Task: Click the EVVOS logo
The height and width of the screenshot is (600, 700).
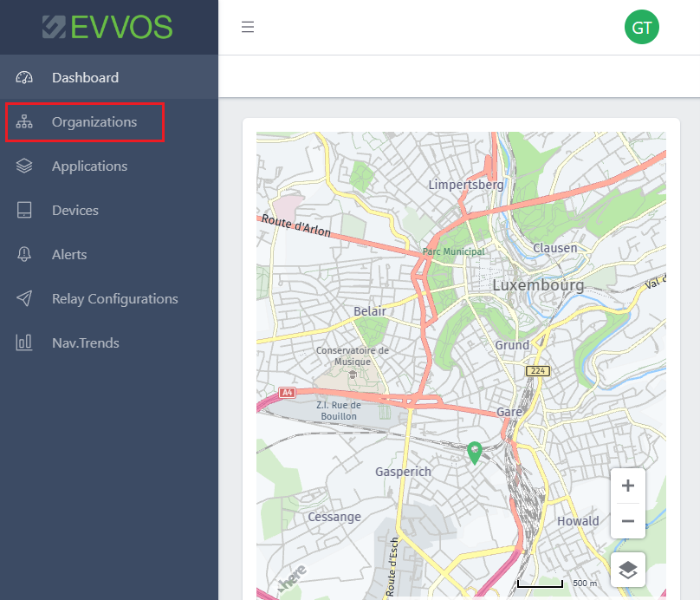Action: (x=107, y=27)
